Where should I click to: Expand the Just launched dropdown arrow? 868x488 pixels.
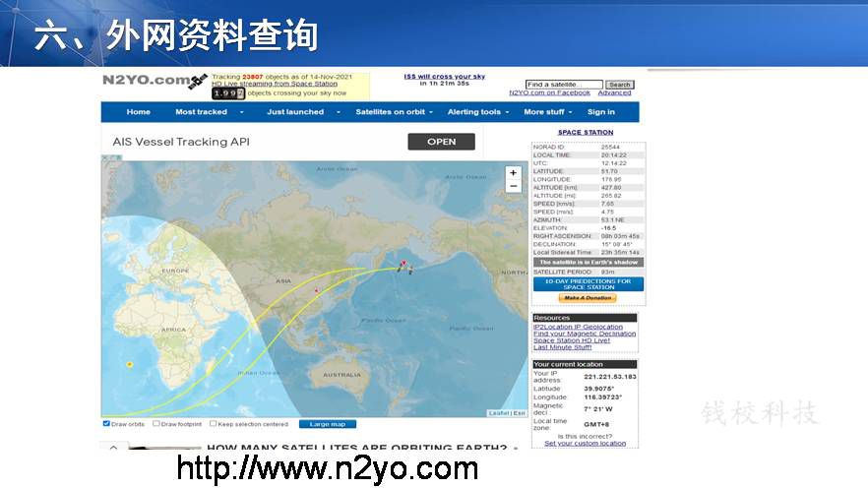coord(339,112)
